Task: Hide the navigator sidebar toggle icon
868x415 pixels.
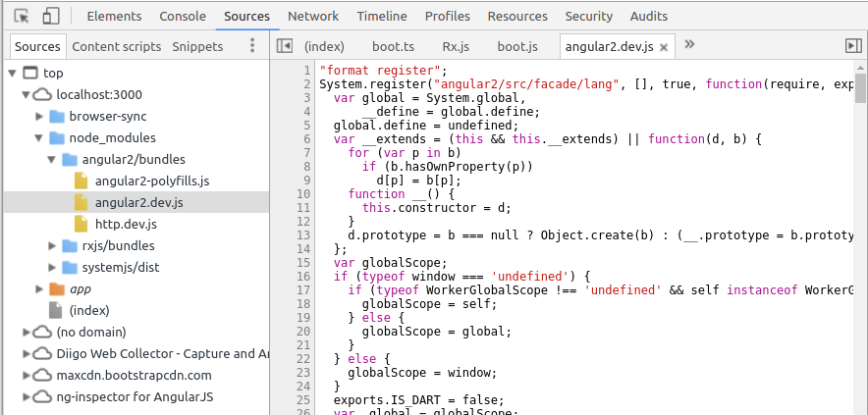Action: pos(284,46)
